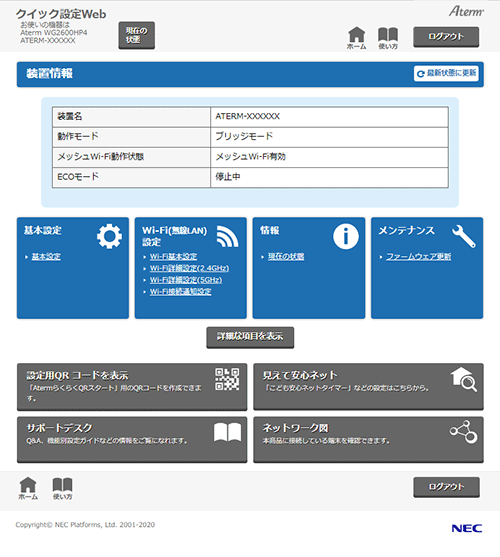Click the メンテナンス panel heading
The image size is (500, 557).
(406, 231)
